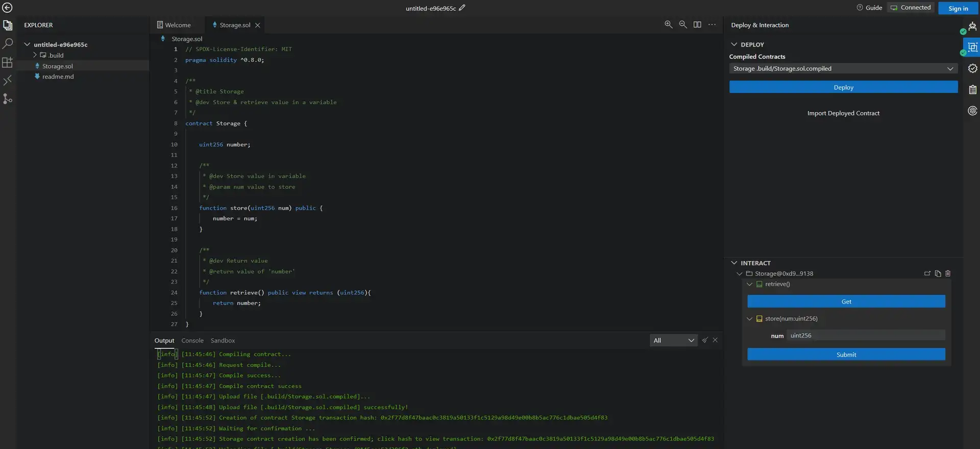Open the robot assistant icon in right sidebar
This screenshot has width=980, height=449.
pos(972,27)
